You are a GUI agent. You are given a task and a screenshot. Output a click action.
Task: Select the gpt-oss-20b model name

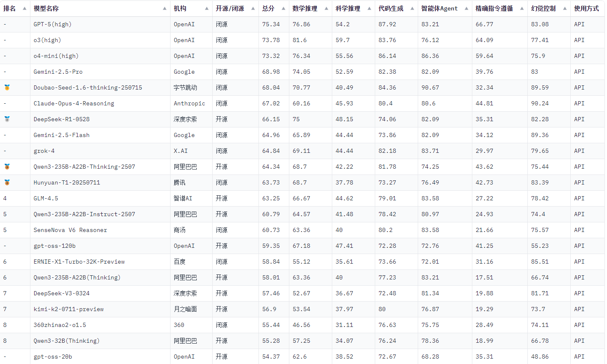point(53,357)
